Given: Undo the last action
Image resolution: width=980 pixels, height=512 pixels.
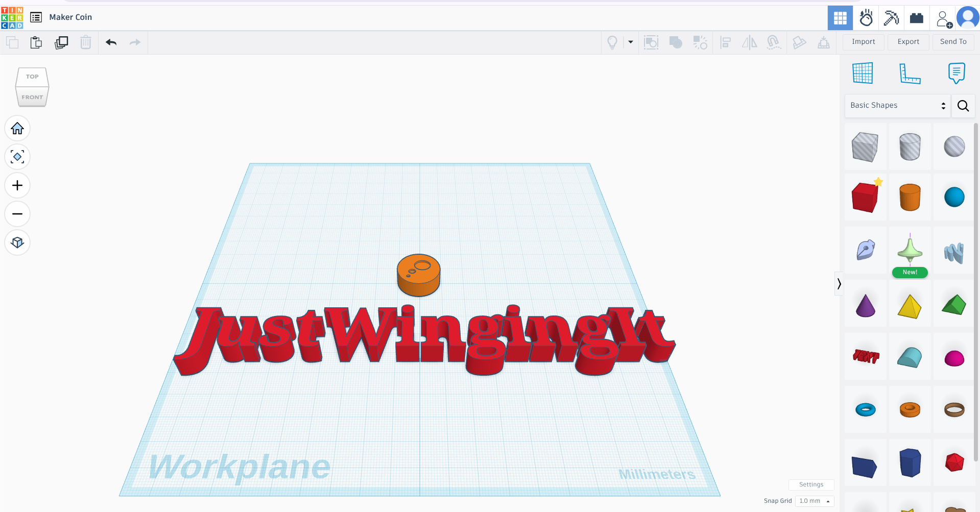Looking at the screenshot, I should tap(111, 42).
